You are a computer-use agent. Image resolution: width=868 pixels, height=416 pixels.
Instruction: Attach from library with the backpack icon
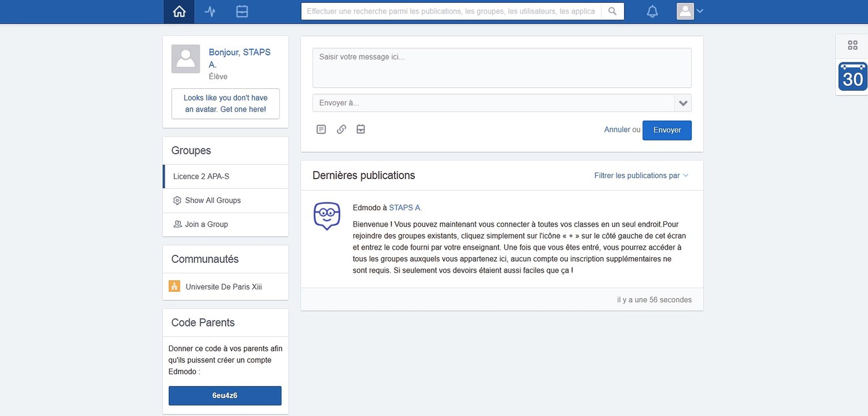point(361,129)
